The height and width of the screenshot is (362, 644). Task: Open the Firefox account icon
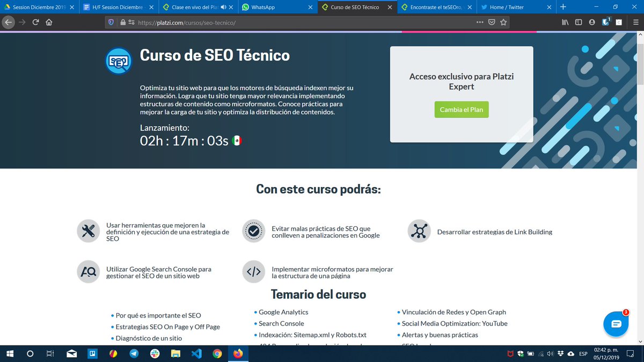pos(592,23)
